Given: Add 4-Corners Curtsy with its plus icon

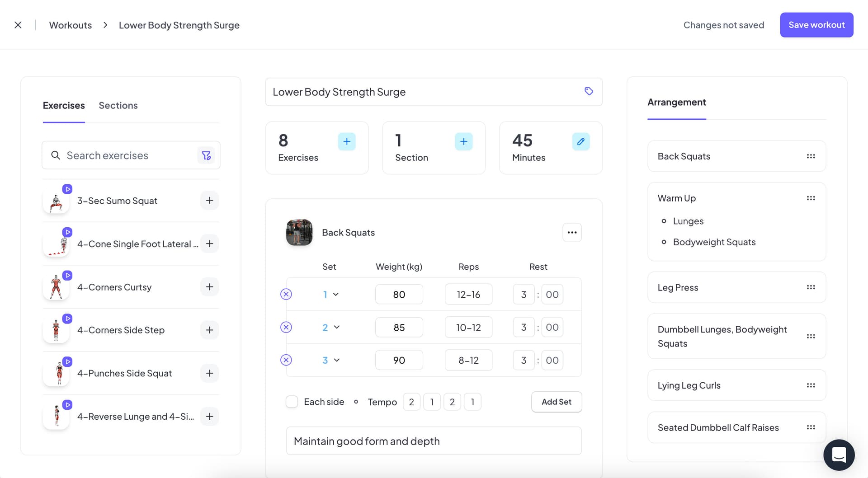Looking at the screenshot, I should coord(209,286).
